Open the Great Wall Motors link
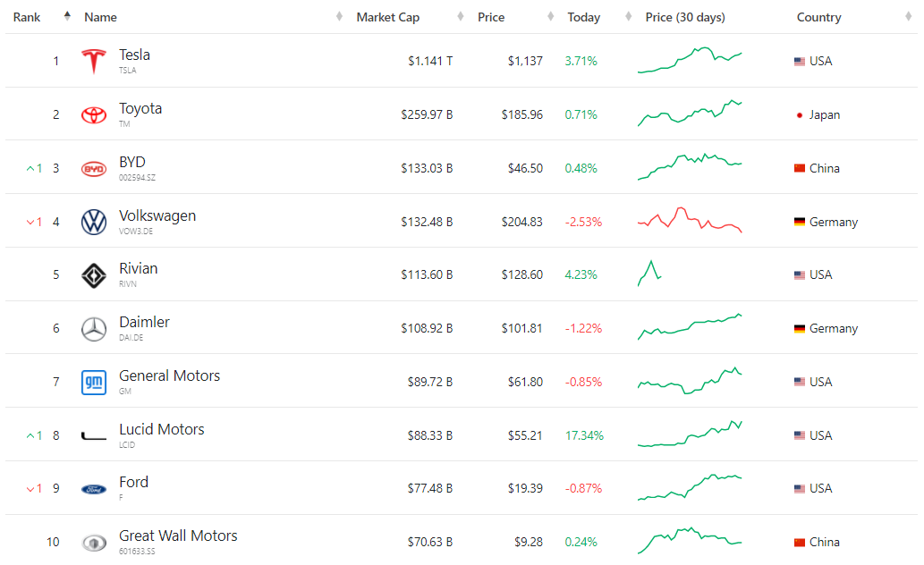 pos(178,536)
